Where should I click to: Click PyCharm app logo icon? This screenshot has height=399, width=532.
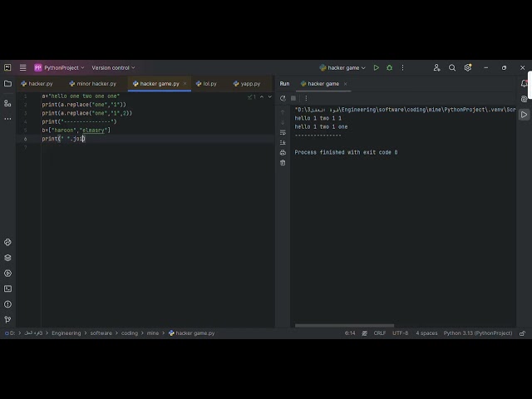tap(7, 67)
